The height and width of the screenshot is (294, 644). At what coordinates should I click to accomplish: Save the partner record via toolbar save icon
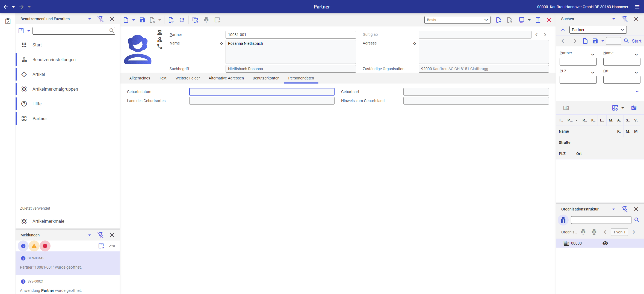click(x=142, y=20)
